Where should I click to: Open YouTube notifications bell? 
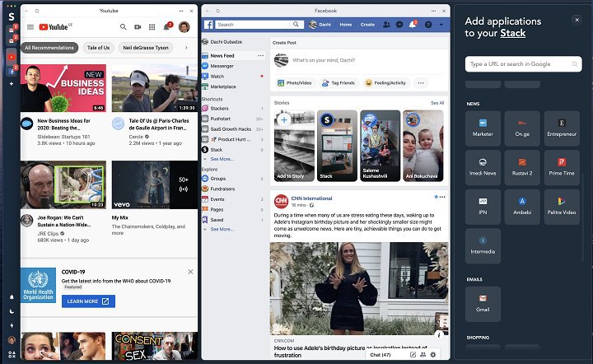[166, 27]
